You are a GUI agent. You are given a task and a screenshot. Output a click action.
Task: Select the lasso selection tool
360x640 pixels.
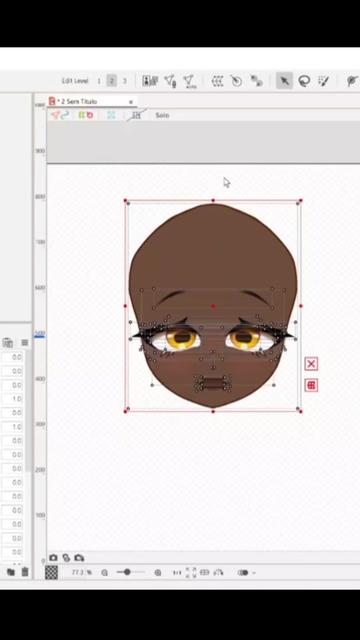[304, 81]
